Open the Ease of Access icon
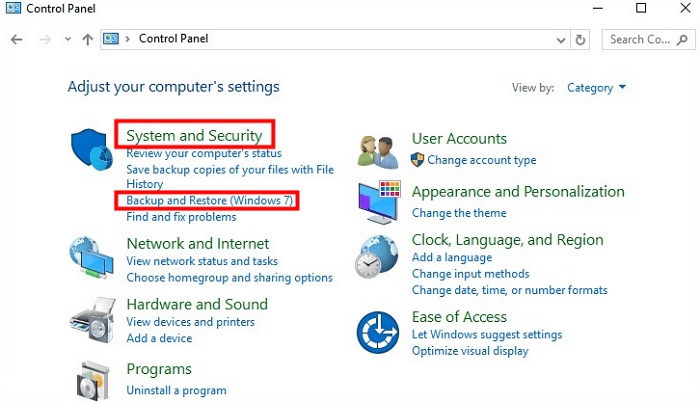 [378, 333]
